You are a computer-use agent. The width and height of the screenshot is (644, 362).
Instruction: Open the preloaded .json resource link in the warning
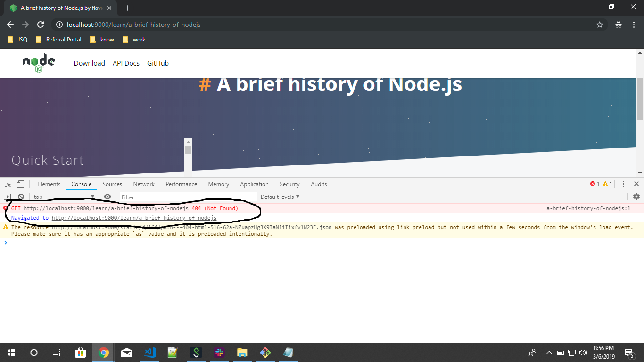(191, 227)
